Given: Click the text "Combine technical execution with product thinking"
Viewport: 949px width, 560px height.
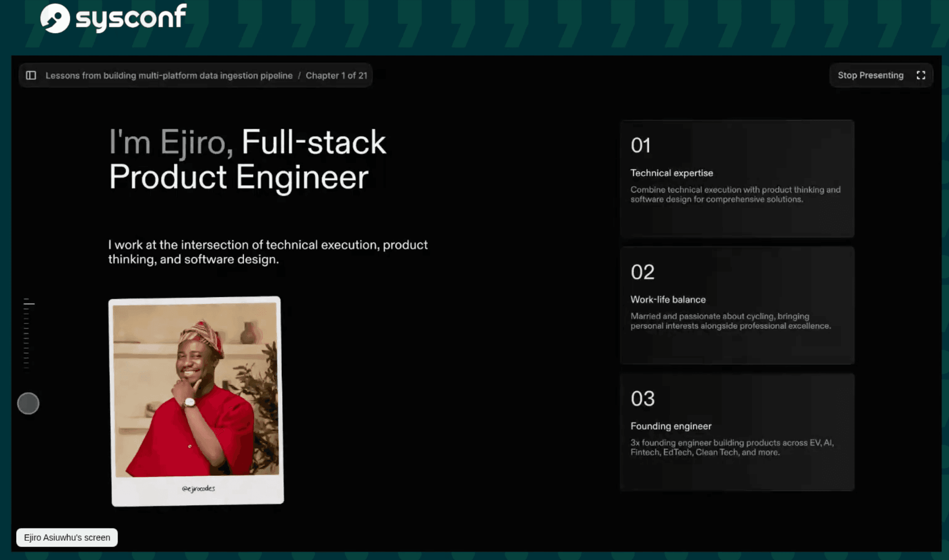Looking at the screenshot, I should tap(727, 190).
